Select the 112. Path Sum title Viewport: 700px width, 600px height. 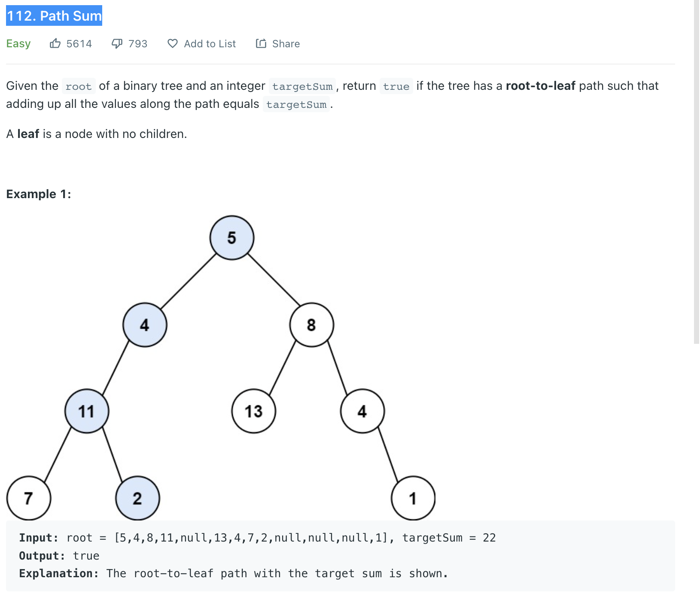click(x=53, y=15)
